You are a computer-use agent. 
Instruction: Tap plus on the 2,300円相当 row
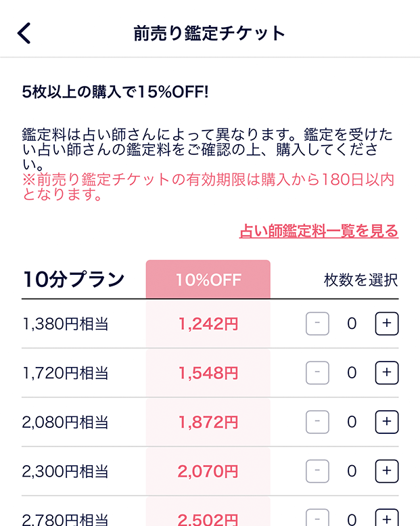coord(387,470)
